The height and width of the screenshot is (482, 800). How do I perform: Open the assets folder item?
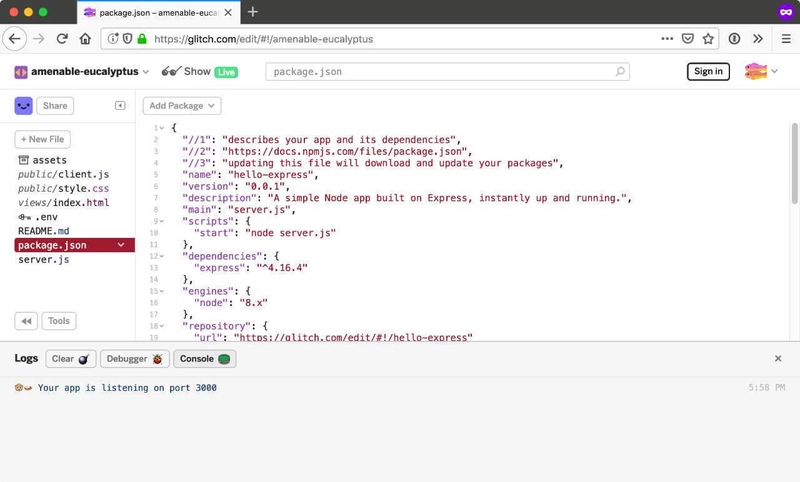pos(42,160)
